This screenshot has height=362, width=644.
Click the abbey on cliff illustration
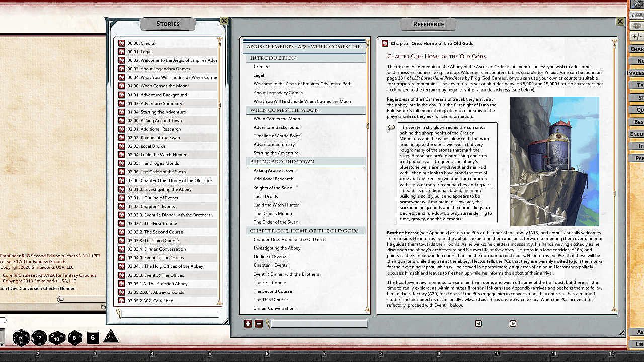click(554, 161)
